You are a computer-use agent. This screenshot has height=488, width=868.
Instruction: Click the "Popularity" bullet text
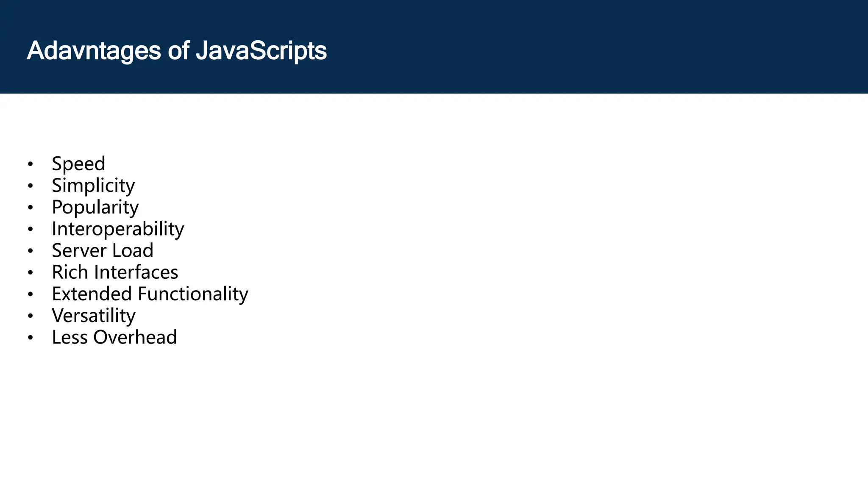[x=95, y=207]
